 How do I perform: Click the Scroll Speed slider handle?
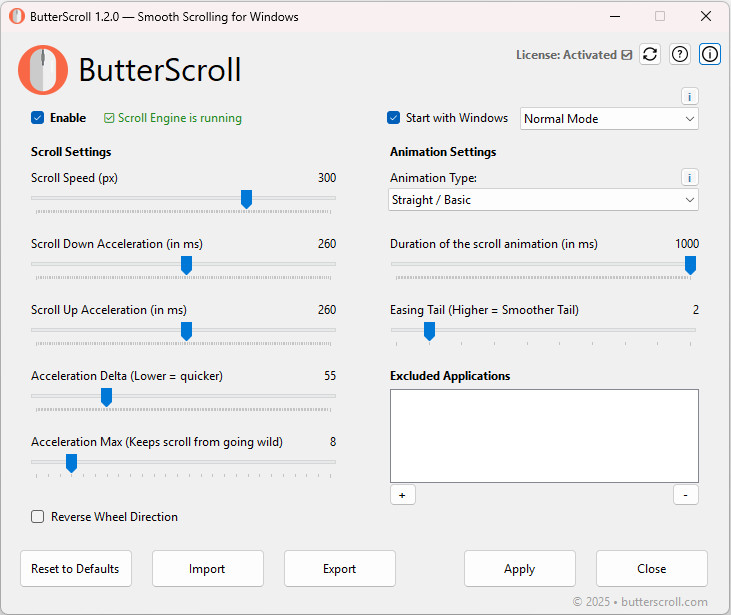coord(246,199)
